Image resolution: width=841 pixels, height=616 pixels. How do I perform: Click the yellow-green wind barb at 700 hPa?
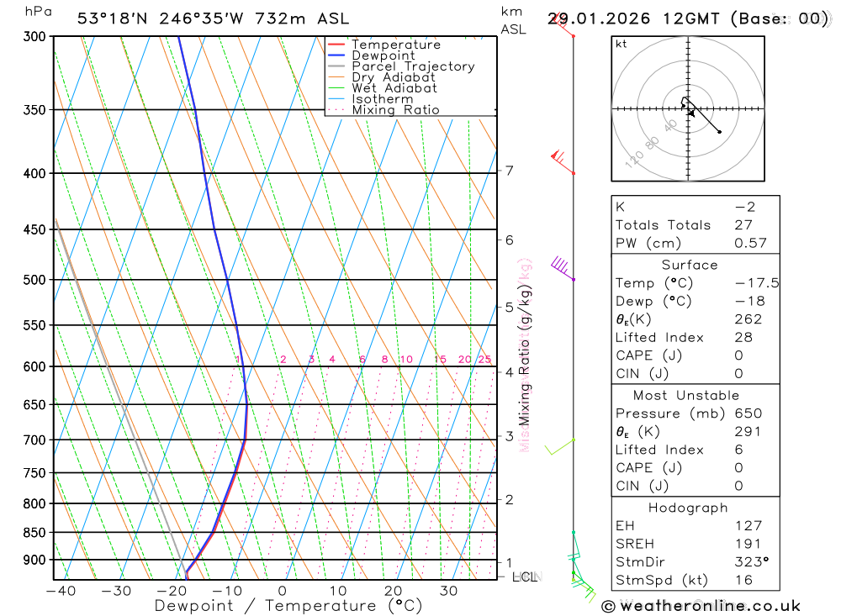point(560,446)
